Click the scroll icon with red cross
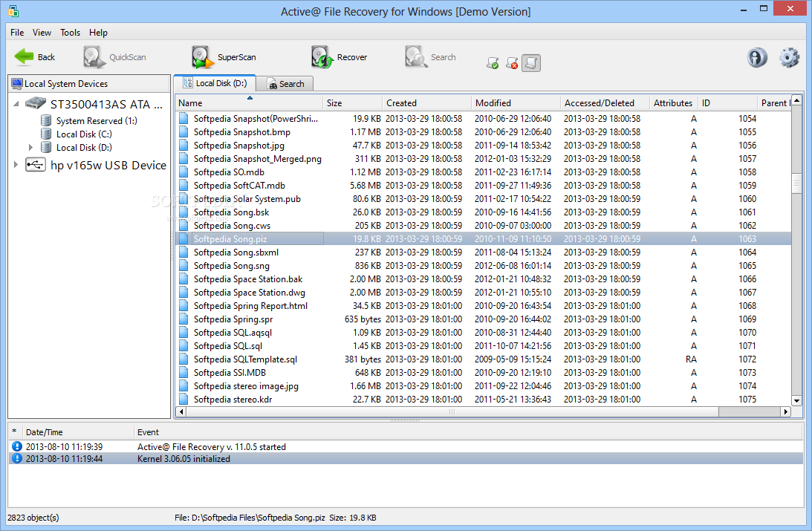This screenshot has width=812, height=531. (x=512, y=63)
